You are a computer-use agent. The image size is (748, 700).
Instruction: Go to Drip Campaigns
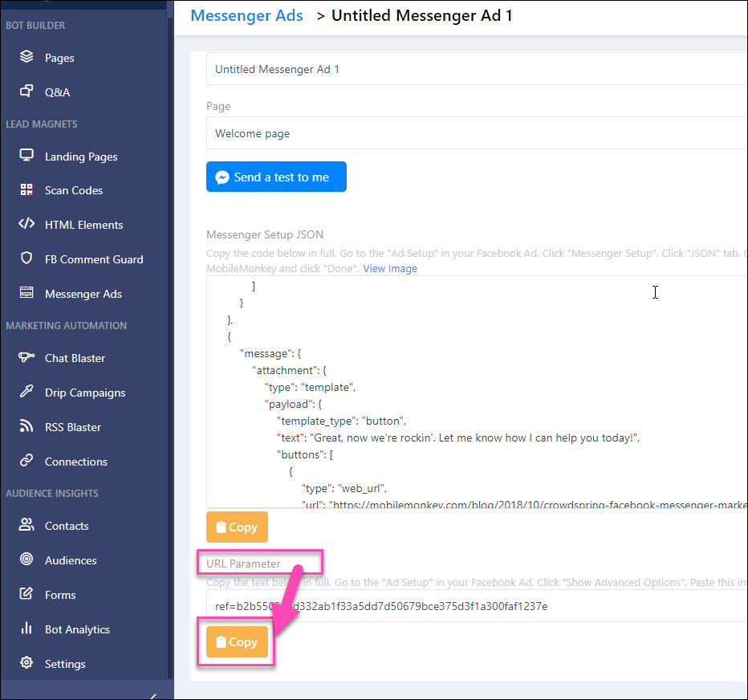[85, 393]
